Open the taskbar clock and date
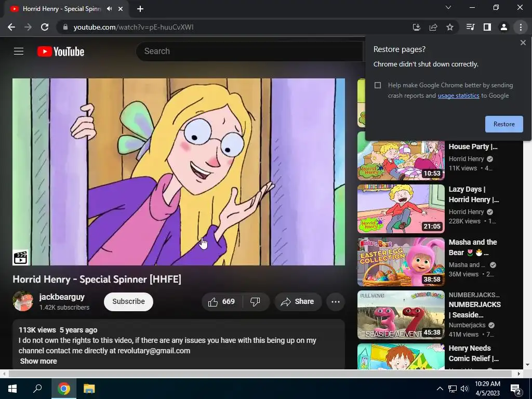 tap(487, 389)
